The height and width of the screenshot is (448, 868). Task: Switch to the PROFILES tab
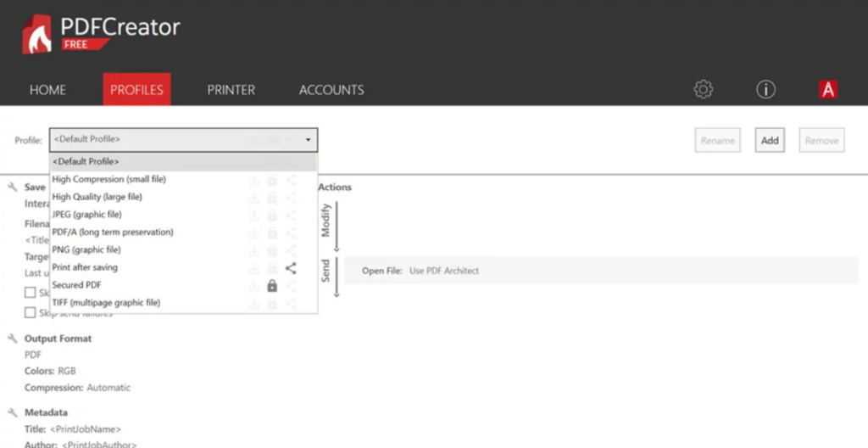[x=136, y=90]
